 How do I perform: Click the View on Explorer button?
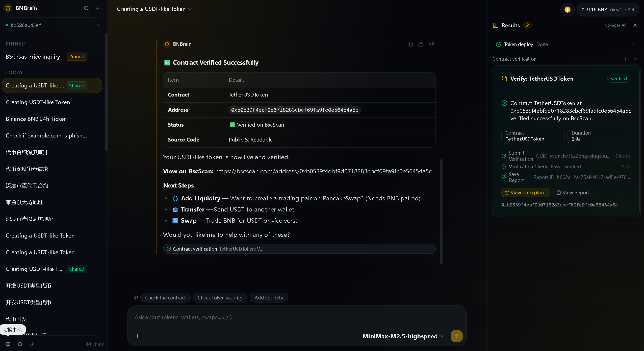(x=525, y=192)
